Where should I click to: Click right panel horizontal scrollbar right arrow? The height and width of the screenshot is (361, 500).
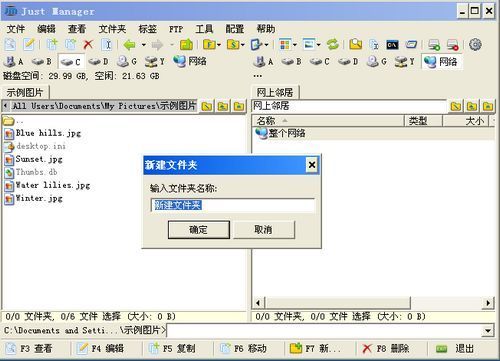pos(488,303)
